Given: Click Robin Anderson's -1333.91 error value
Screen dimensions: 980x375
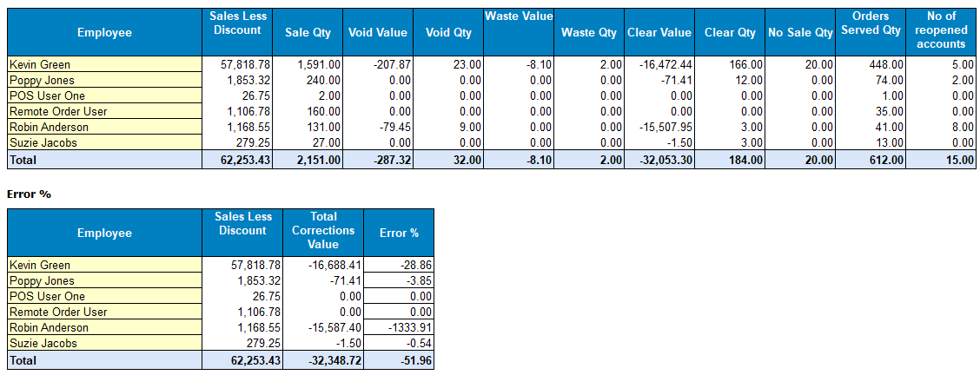Looking at the screenshot, I should (399, 328).
